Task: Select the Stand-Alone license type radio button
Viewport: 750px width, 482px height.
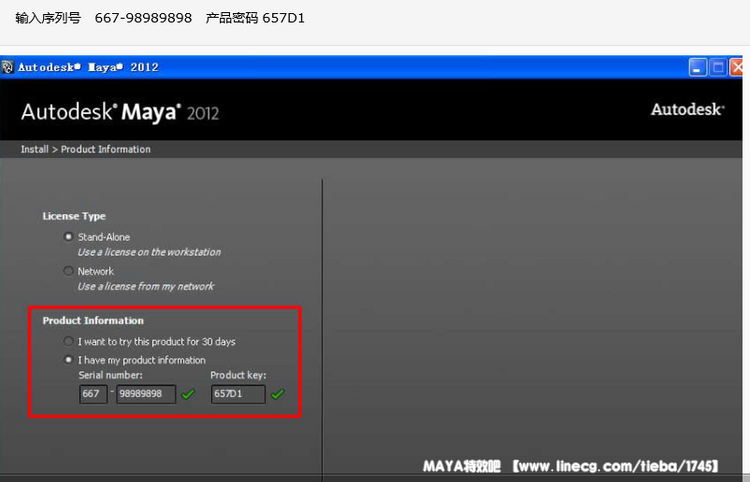Action: tap(68, 237)
